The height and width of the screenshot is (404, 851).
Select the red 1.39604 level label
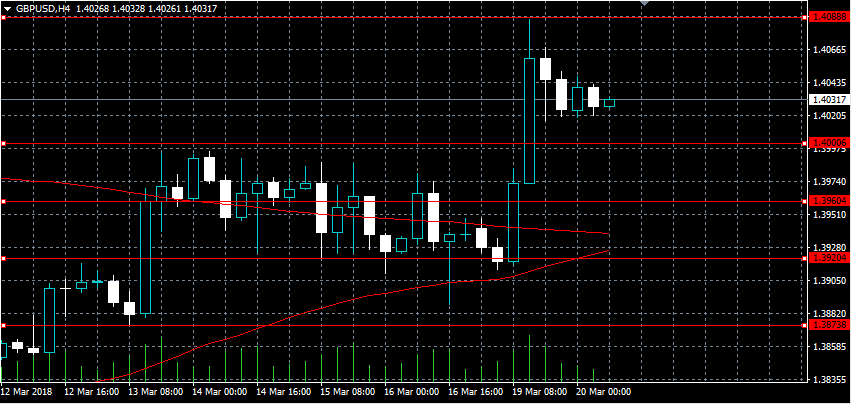[x=829, y=201]
